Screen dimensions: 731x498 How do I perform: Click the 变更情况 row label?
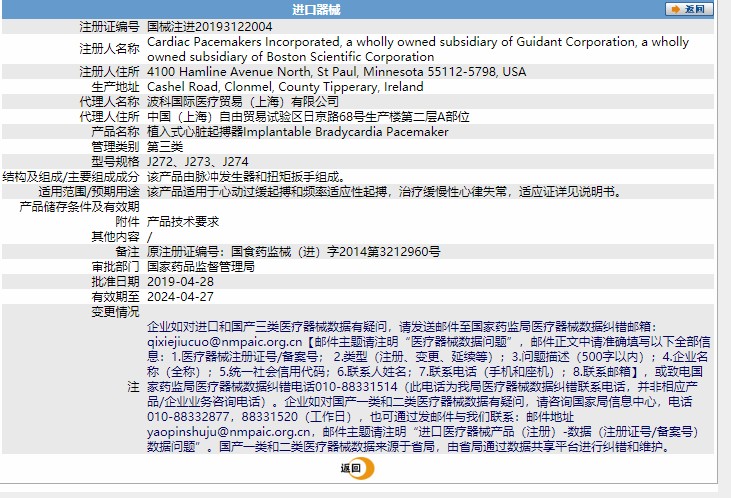[116, 311]
